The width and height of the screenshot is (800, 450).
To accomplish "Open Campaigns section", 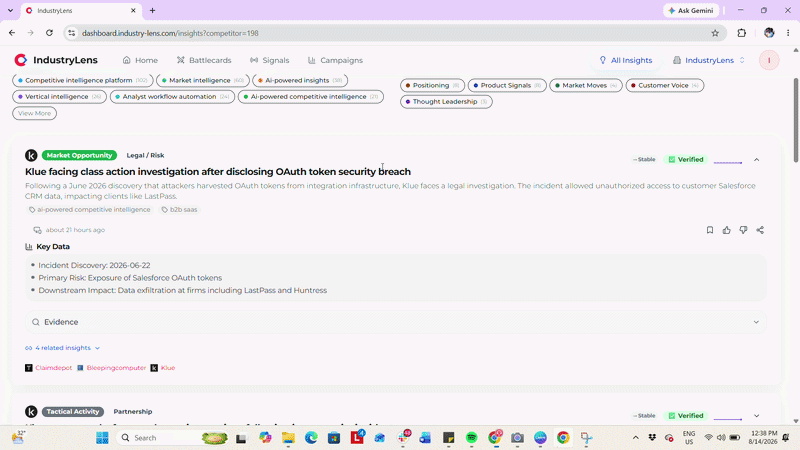I will (x=335, y=60).
